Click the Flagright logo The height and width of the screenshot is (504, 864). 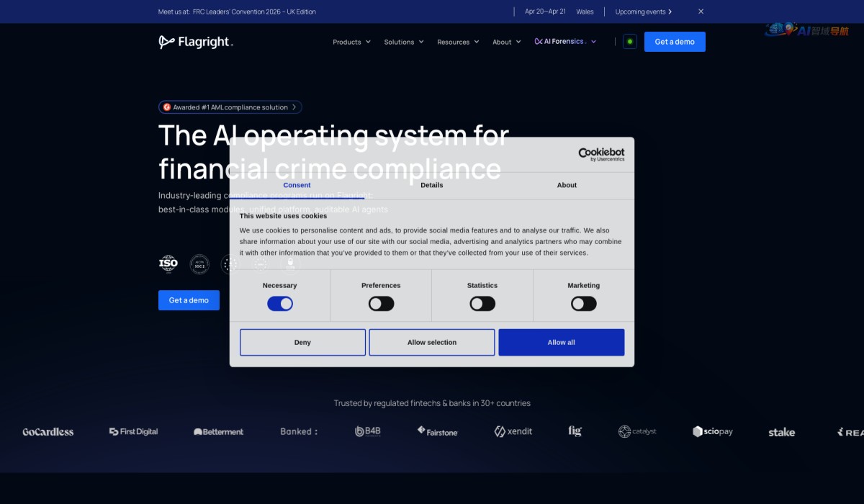click(196, 42)
